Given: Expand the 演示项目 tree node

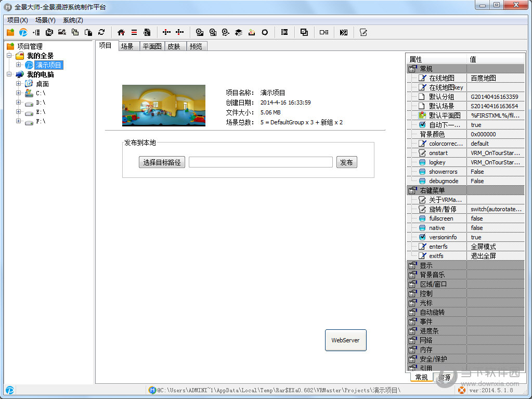Looking at the screenshot, I should [19, 65].
